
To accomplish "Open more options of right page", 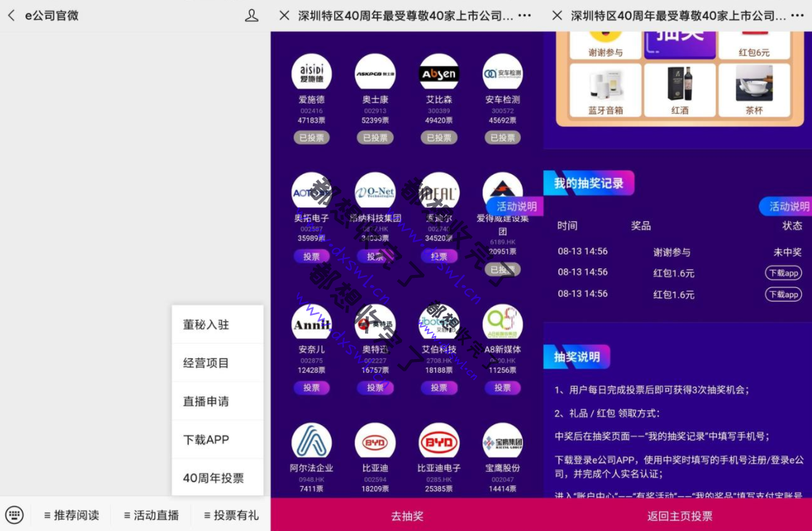I will coord(797,15).
